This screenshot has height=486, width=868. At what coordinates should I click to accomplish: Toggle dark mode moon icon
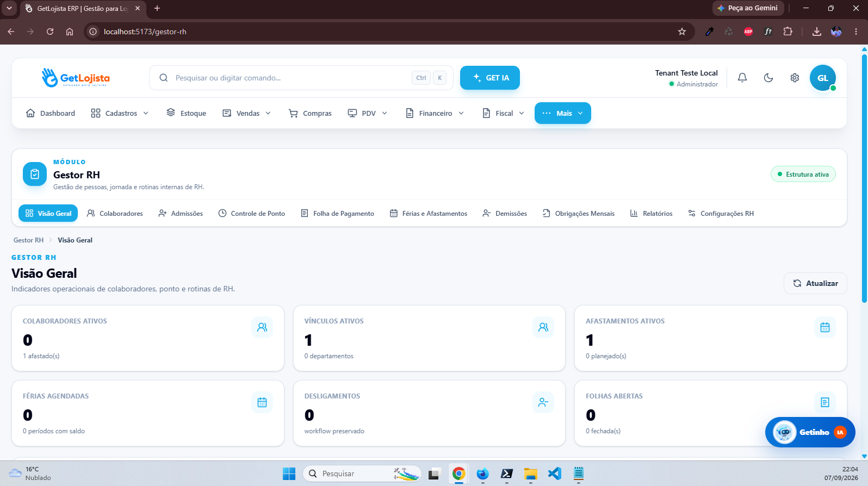click(x=768, y=78)
